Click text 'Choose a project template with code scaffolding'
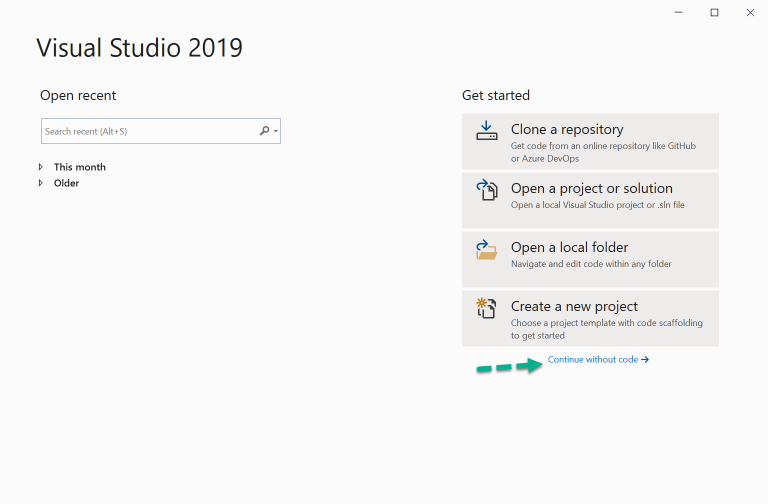 click(x=607, y=323)
